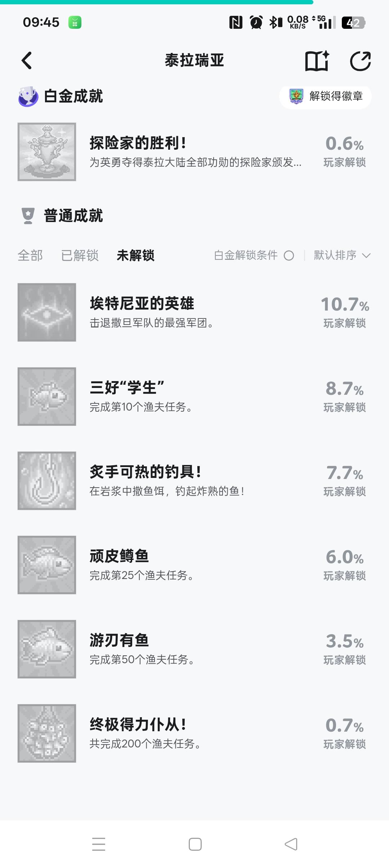
Task: Open the 游刃有鱼 achievement entry
Action: [x=194, y=649]
